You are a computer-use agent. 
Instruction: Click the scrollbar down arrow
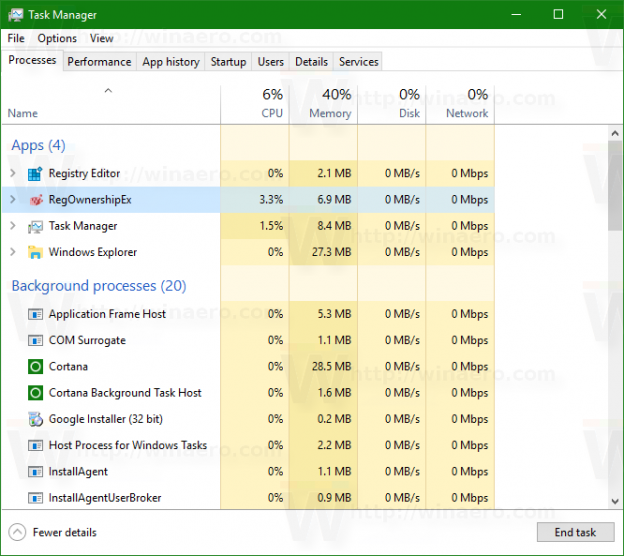tap(615, 501)
